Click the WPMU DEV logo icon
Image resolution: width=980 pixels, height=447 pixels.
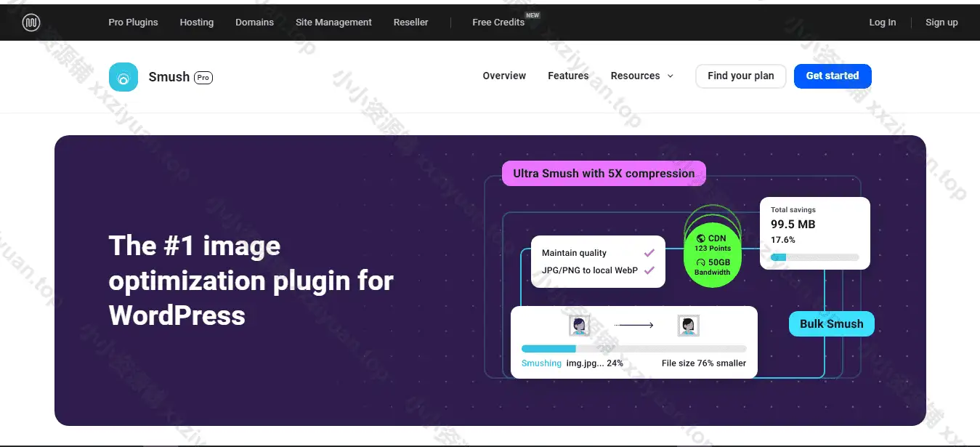click(31, 23)
